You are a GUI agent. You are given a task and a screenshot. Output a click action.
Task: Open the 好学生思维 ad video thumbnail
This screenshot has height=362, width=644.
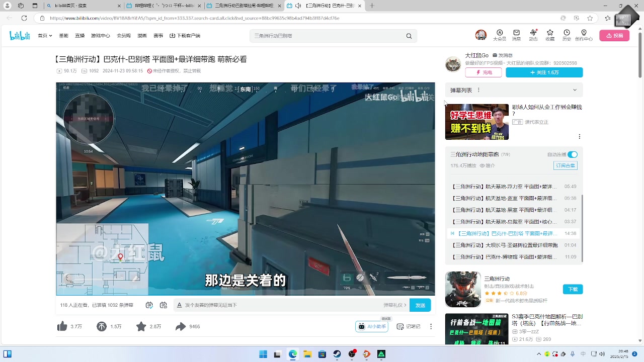pyautogui.click(x=477, y=122)
